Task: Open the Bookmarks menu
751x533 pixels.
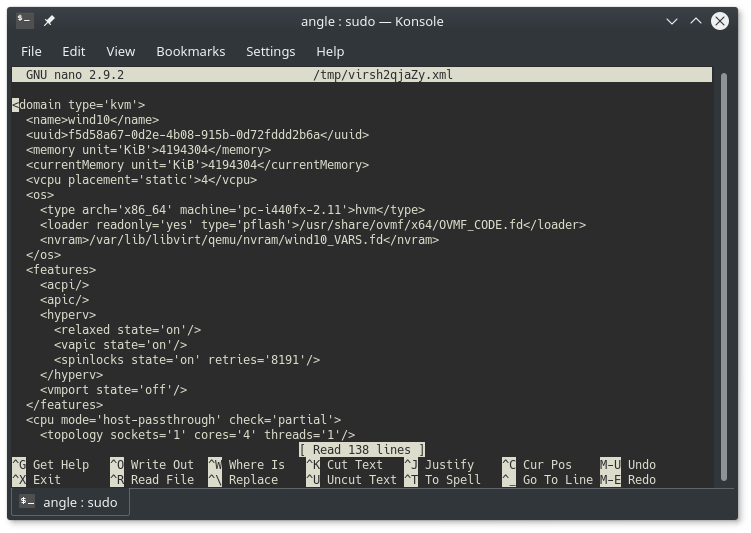Action: [190, 51]
